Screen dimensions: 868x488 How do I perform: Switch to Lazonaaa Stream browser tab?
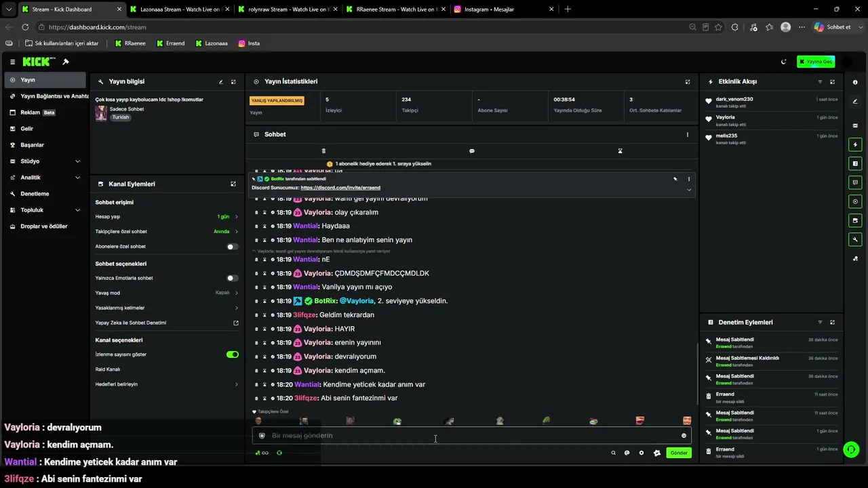[179, 9]
